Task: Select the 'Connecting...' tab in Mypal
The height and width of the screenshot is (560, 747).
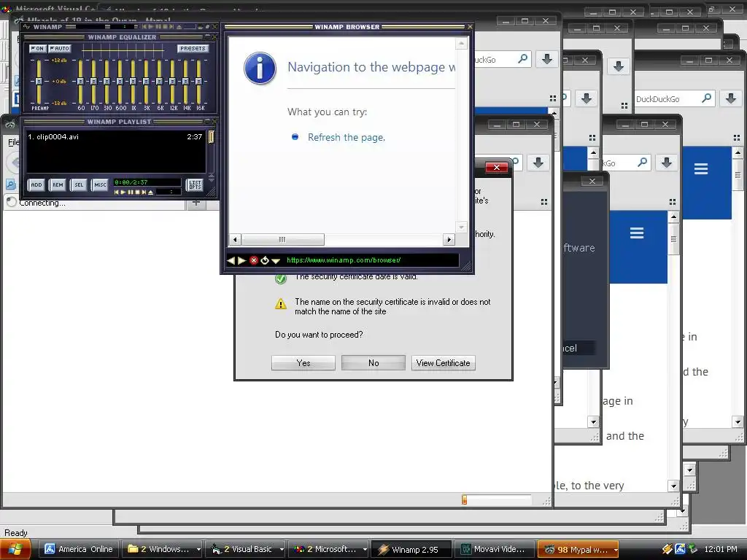Action: (94, 203)
